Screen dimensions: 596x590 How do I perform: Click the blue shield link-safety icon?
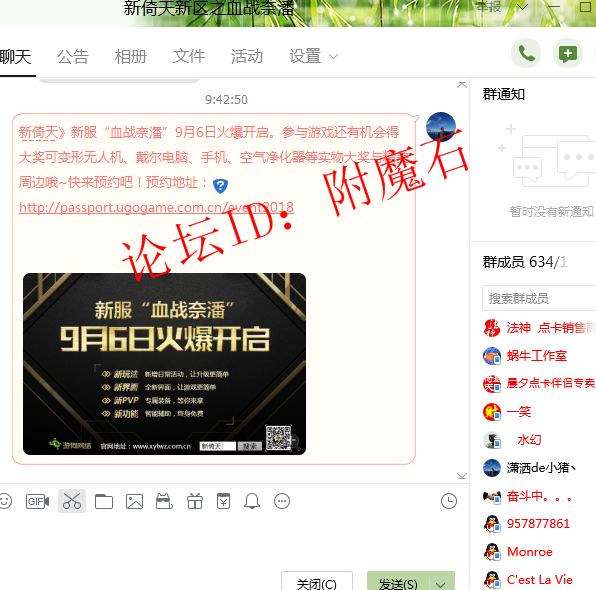[x=220, y=186]
